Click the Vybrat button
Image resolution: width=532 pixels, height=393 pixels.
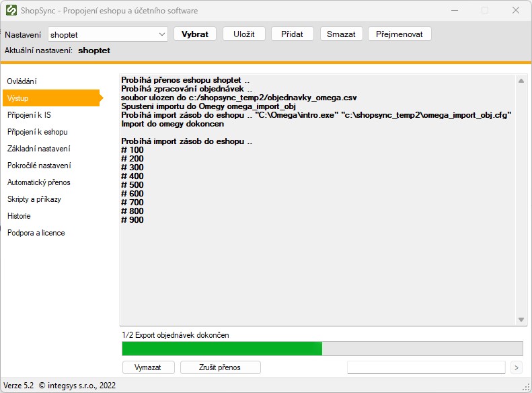[x=195, y=34]
